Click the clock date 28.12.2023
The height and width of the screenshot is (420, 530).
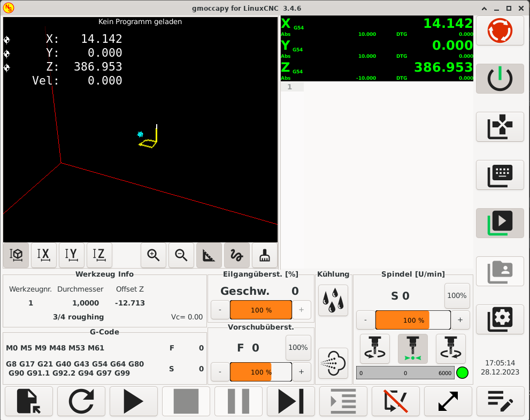(500, 372)
